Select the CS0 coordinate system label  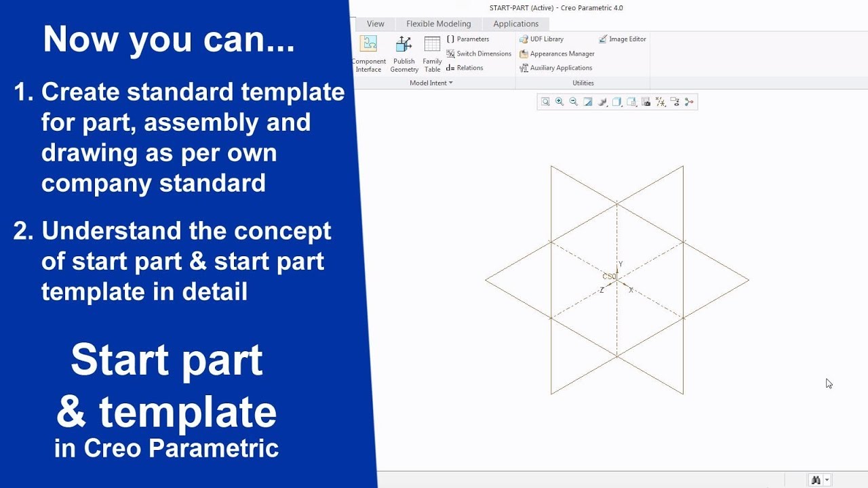(x=609, y=277)
